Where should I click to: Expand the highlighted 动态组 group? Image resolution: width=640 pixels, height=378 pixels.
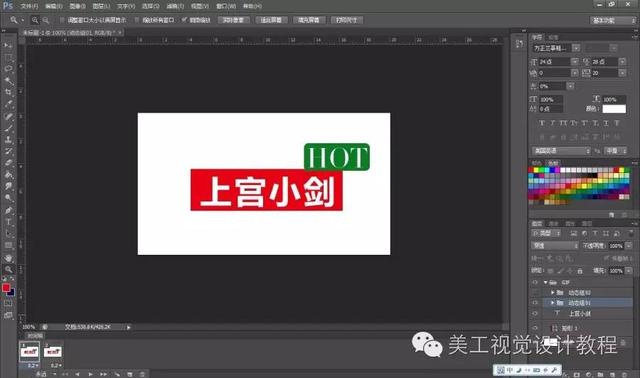point(552,303)
